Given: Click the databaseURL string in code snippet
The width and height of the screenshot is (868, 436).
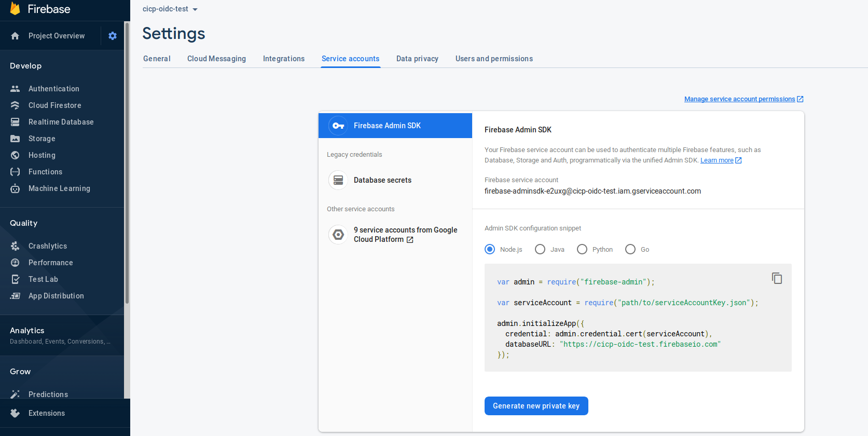Looking at the screenshot, I should [640, 344].
